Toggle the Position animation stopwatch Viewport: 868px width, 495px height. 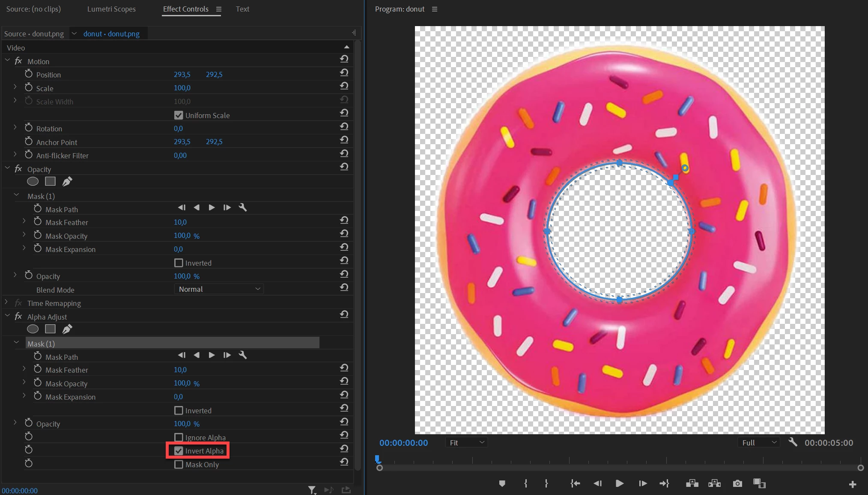[29, 74]
